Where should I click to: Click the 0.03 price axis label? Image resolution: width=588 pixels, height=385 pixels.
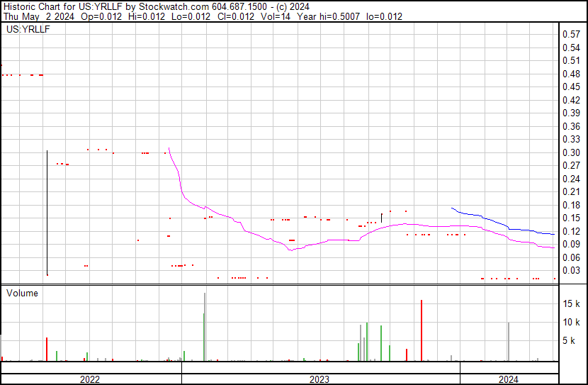(x=571, y=270)
